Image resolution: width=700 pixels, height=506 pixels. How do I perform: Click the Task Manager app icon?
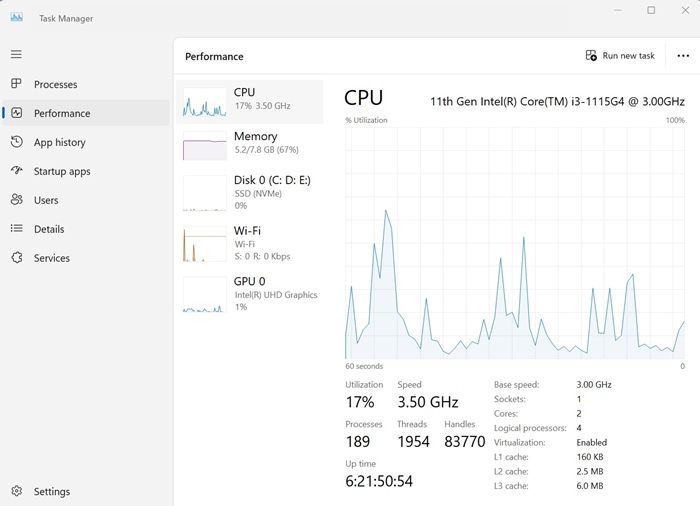pyautogui.click(x=17, y=17)
